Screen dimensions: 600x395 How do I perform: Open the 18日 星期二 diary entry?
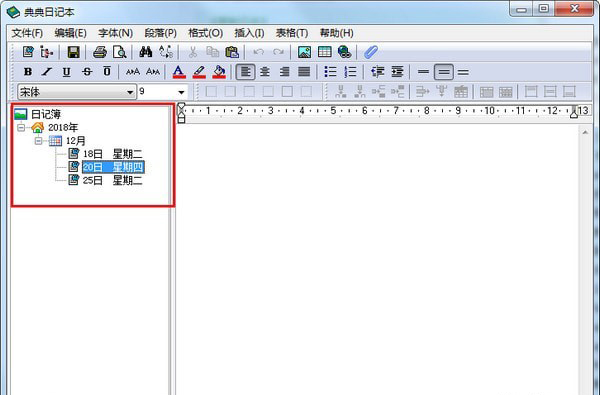pos(112,154)
